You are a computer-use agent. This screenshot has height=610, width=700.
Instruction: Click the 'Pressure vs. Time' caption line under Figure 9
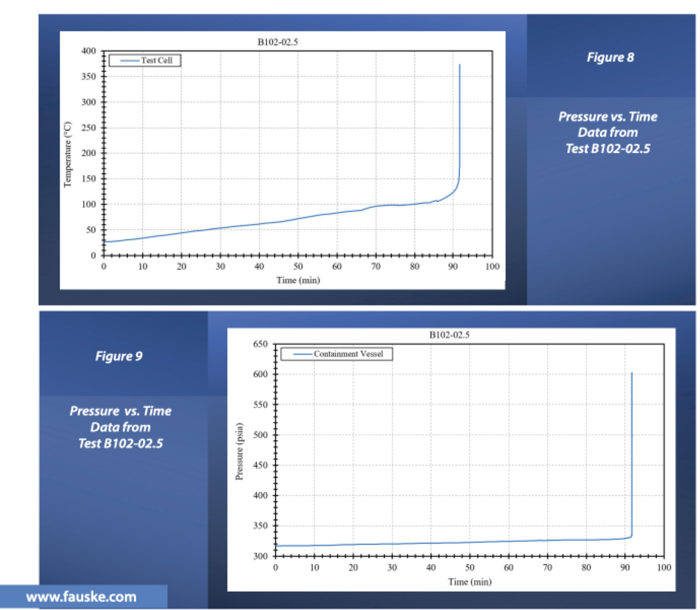click(120, 411)
